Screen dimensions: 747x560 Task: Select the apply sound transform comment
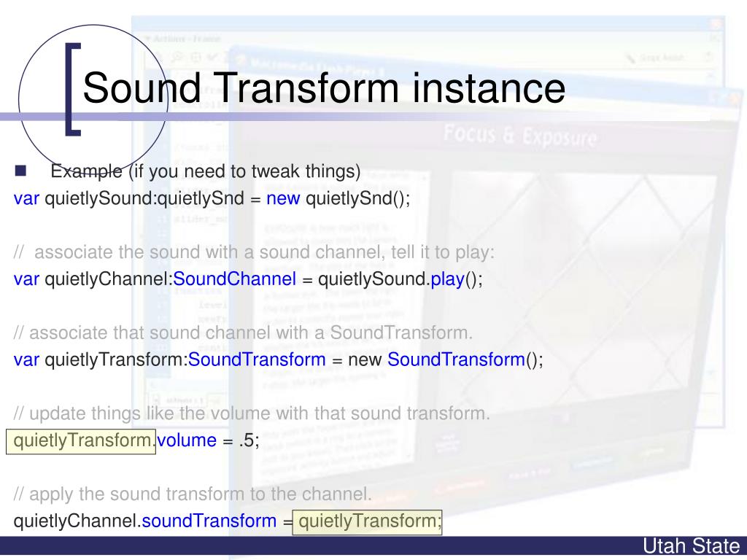pyautogui.click(x=193, y=494)
